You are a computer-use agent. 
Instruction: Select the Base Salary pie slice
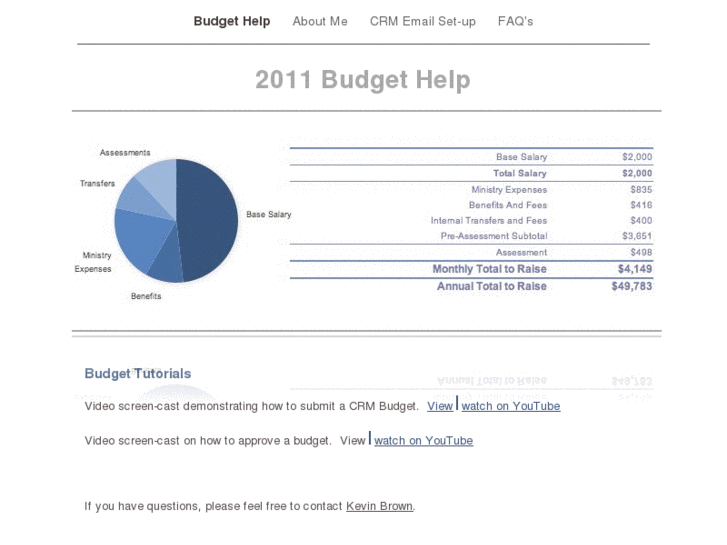[x=209, y=218]
